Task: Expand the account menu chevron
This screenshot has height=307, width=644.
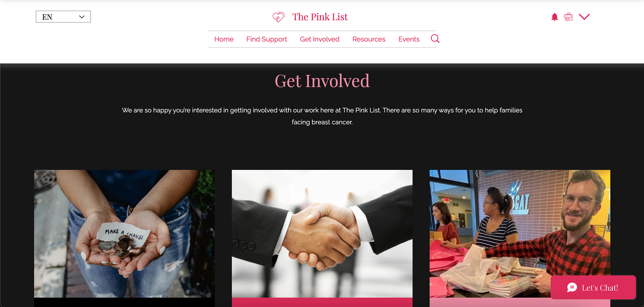Action: [x=584, y=17]
